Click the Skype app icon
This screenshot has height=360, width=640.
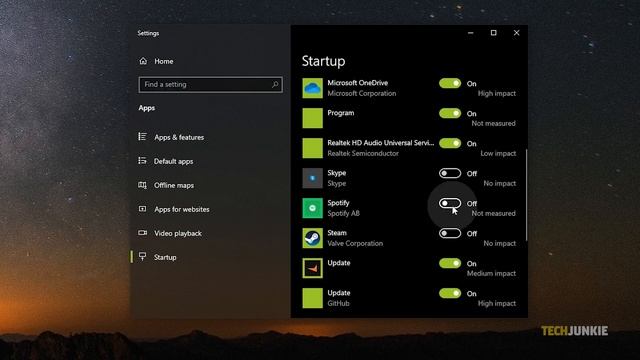click(313, 178)
